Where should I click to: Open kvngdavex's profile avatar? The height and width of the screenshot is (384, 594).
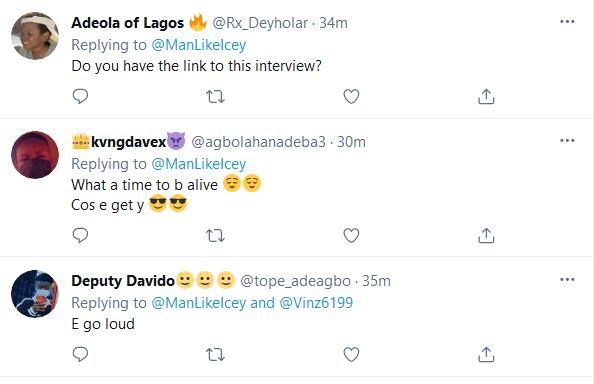pos(35,155)
